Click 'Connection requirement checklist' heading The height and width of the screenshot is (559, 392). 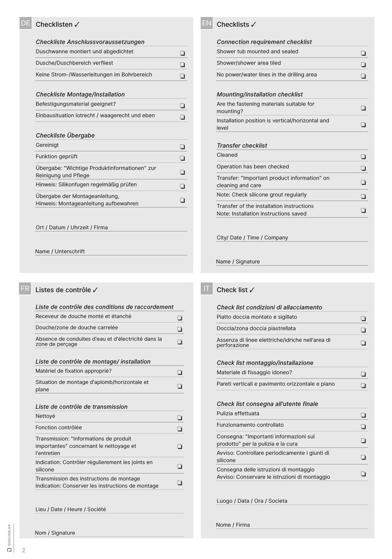(264, 42)
